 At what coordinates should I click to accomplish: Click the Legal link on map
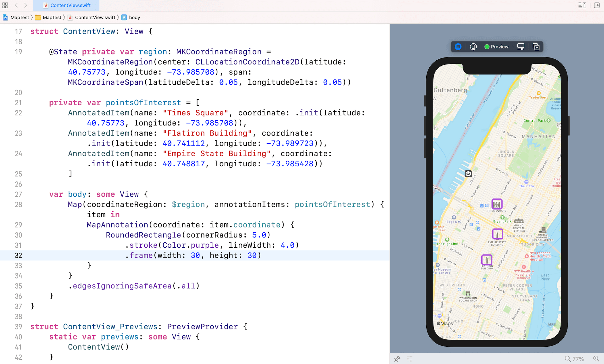click(x=552, y=324)
